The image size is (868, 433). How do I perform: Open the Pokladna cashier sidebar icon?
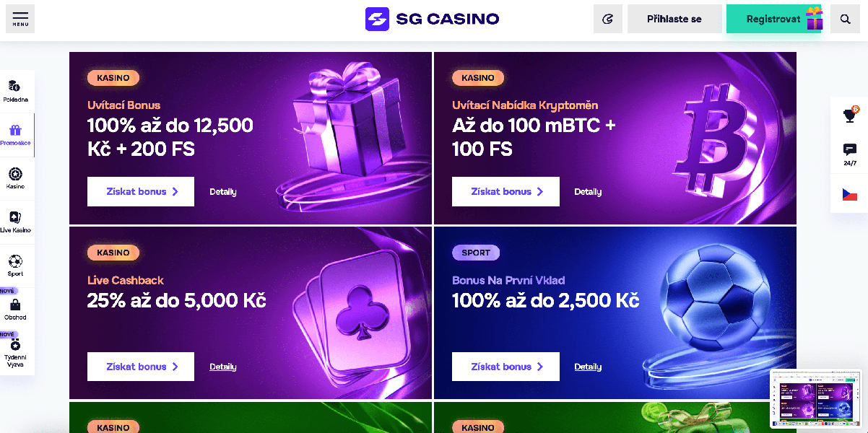point(15,91)
